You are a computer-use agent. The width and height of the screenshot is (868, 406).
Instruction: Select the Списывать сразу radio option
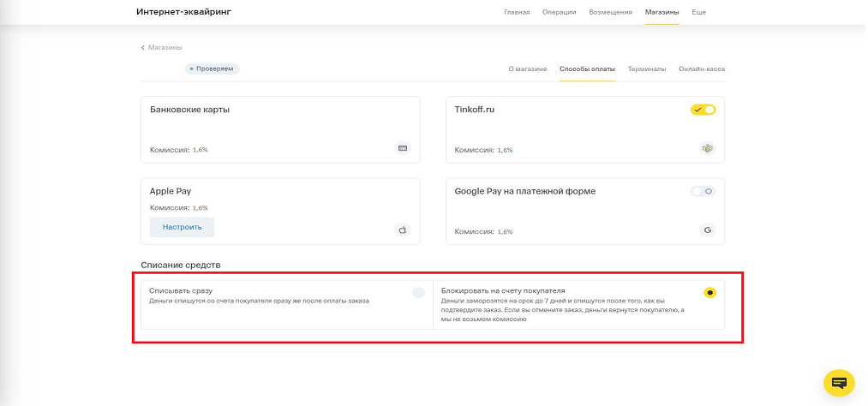pyautogui.click(x=418, y=293)
